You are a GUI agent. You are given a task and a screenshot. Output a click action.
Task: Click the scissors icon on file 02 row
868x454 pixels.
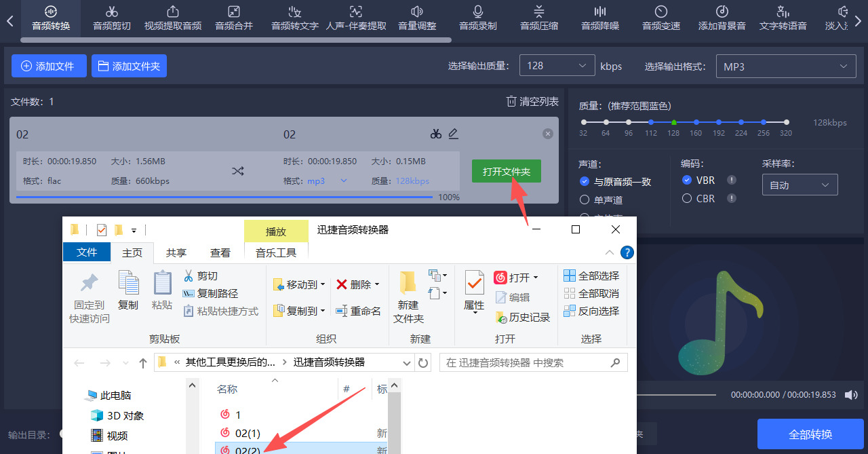436,134
